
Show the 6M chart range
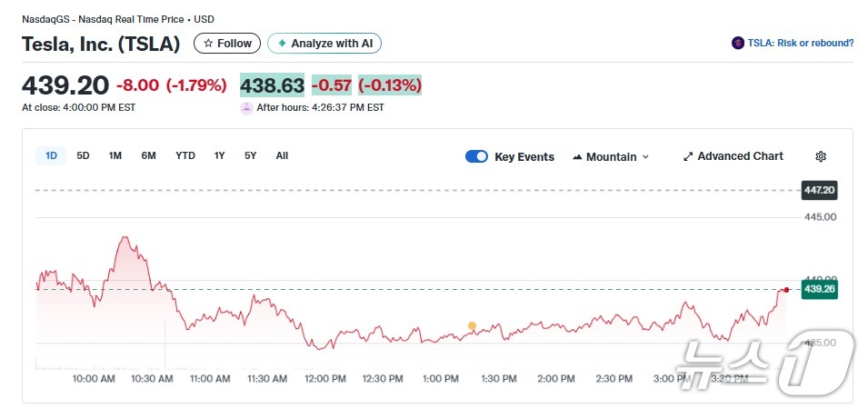click(148, 155)
